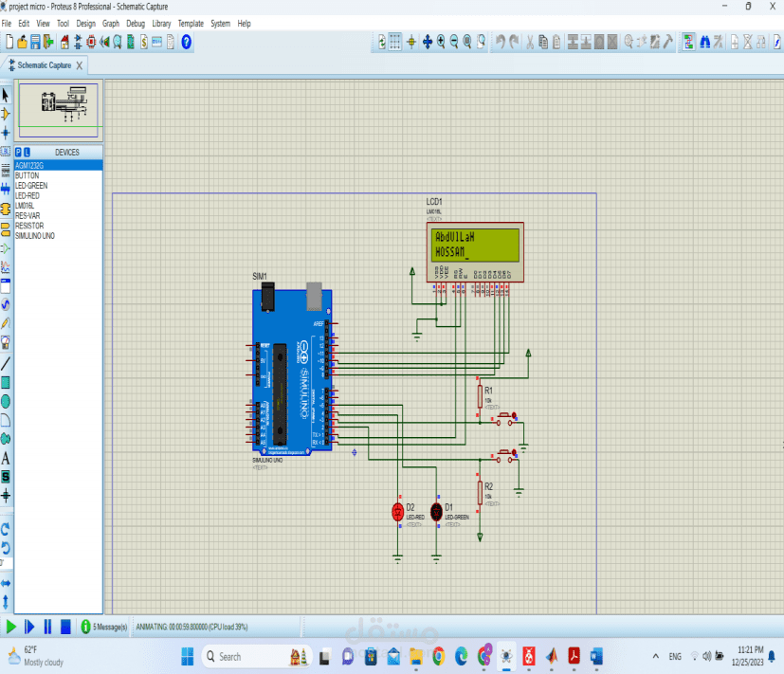Screen dimensions: 784x674
Task: Open the 5 Message(s) simulation log
Action: click(x=104, y=627)
